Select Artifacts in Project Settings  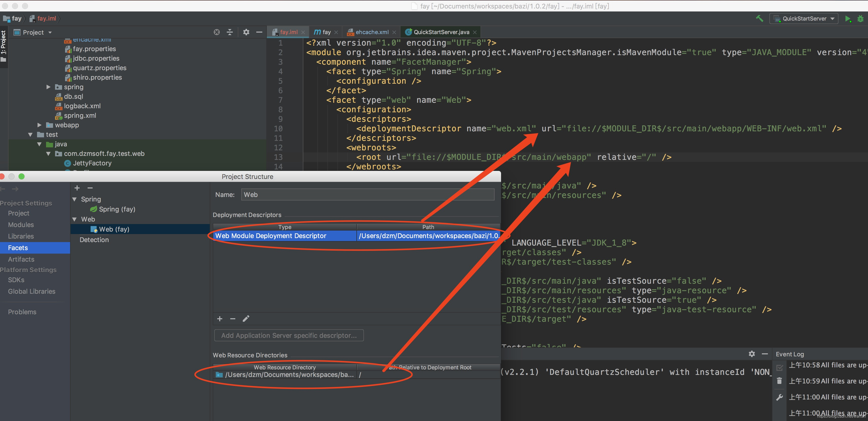(21, 259)
